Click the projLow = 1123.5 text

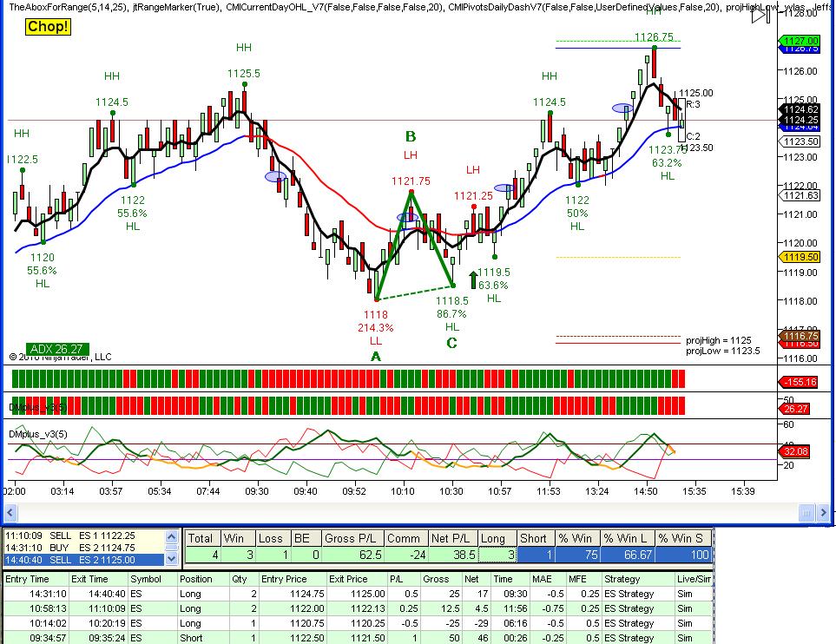click(723, 352)
